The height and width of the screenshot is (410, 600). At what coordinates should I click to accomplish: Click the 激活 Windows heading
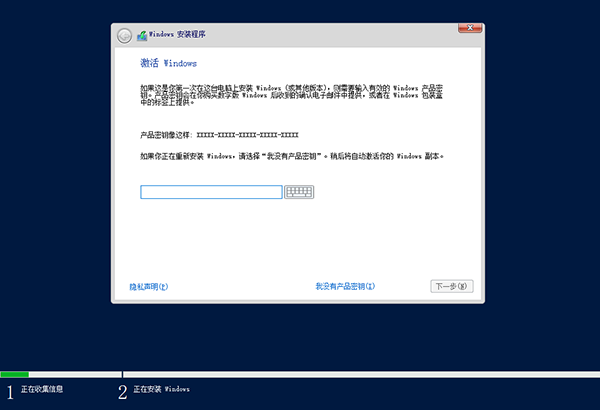pos(168,63)
